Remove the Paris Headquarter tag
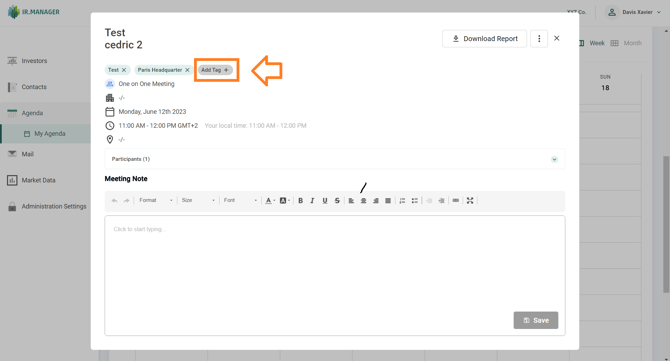670x361 pixels. (x=187, y=70)
